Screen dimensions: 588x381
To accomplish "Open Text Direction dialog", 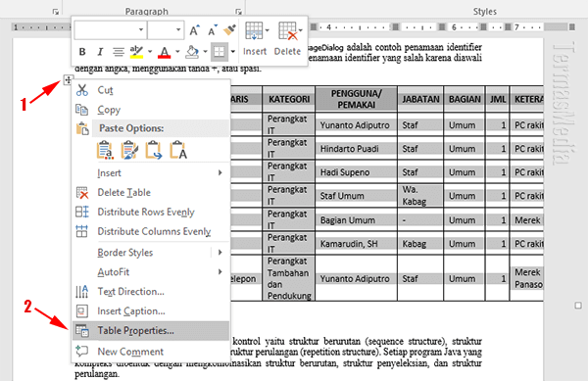I will tap(150, 291).
